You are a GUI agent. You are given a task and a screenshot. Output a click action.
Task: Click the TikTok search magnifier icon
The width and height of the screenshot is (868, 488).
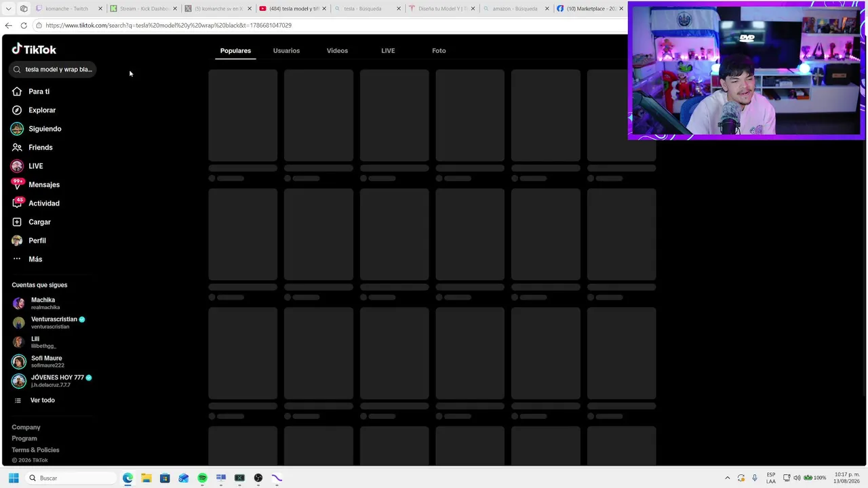(17, 69)
